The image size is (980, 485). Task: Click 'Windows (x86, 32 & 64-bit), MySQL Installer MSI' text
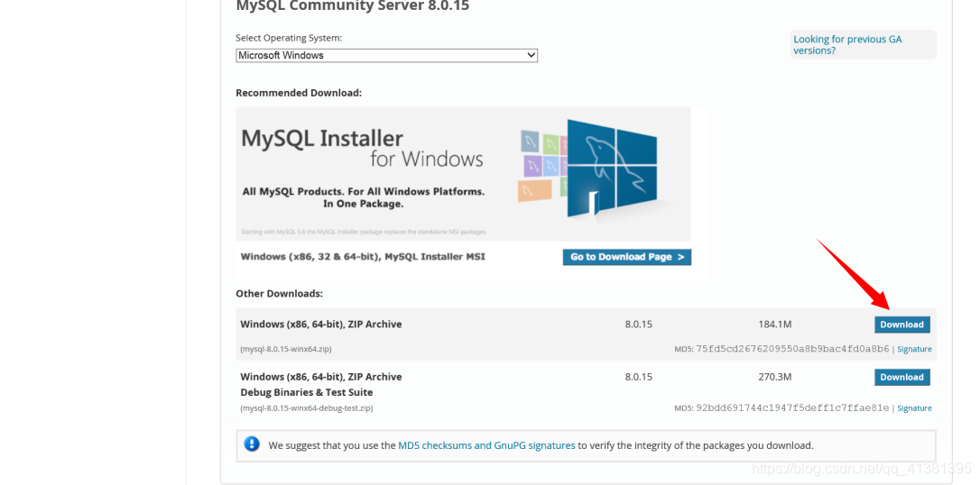(x=363, y=257)
